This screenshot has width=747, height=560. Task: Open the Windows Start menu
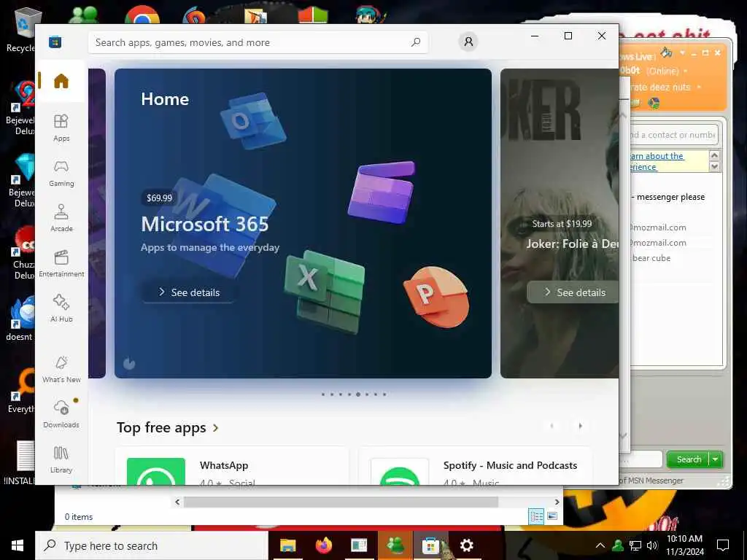(x=18, y=545)
